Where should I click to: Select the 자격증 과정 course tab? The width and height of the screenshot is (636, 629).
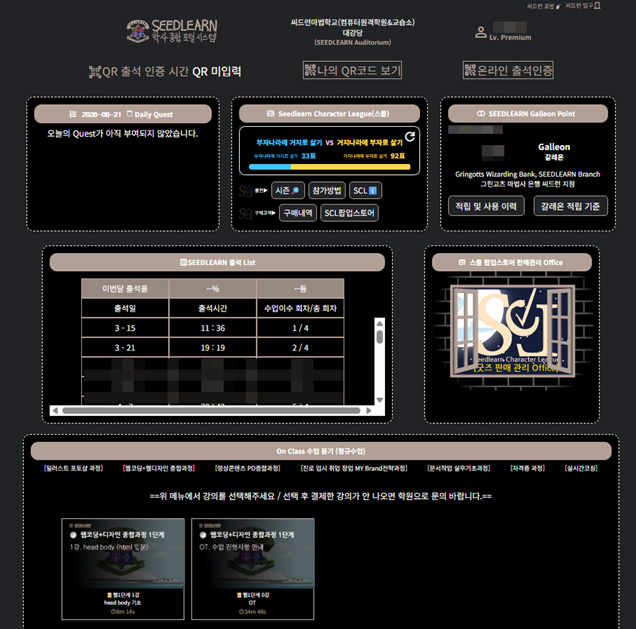click(527, 468)
